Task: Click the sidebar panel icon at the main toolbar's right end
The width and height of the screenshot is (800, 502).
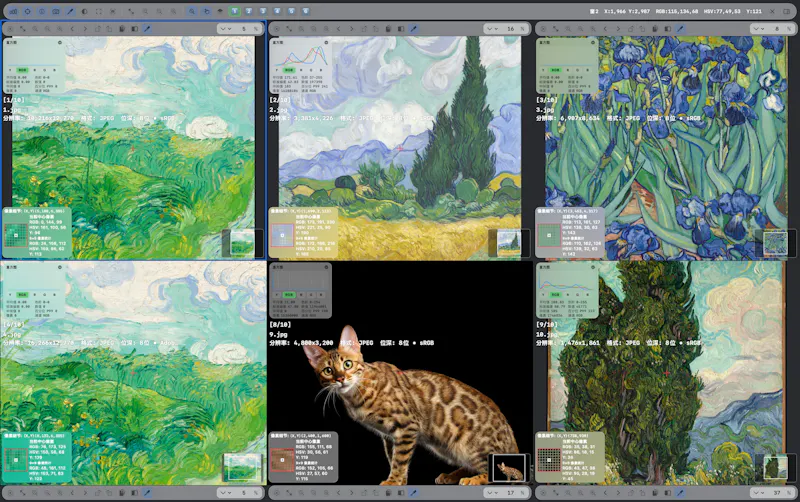Action: coord(787,11)
